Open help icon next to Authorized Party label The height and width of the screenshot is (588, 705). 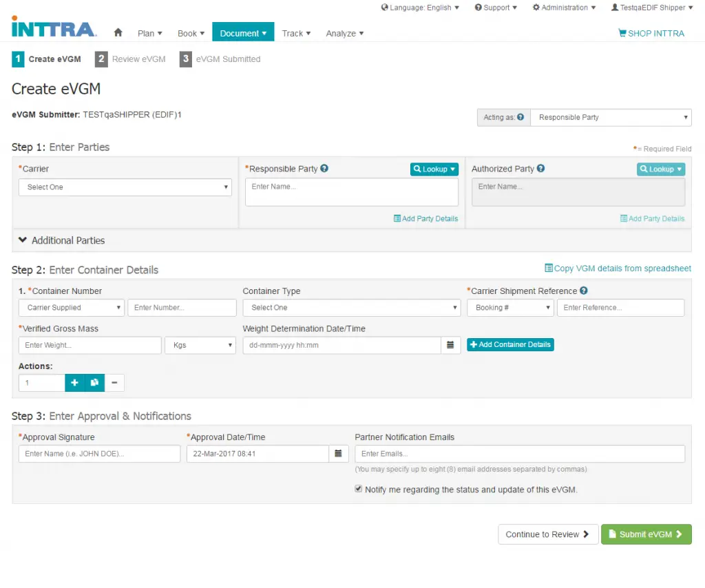(x=541, y=169)
